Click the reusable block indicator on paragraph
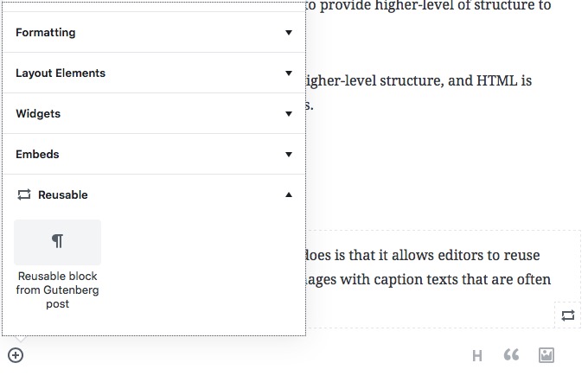 (x=568, y=315)
